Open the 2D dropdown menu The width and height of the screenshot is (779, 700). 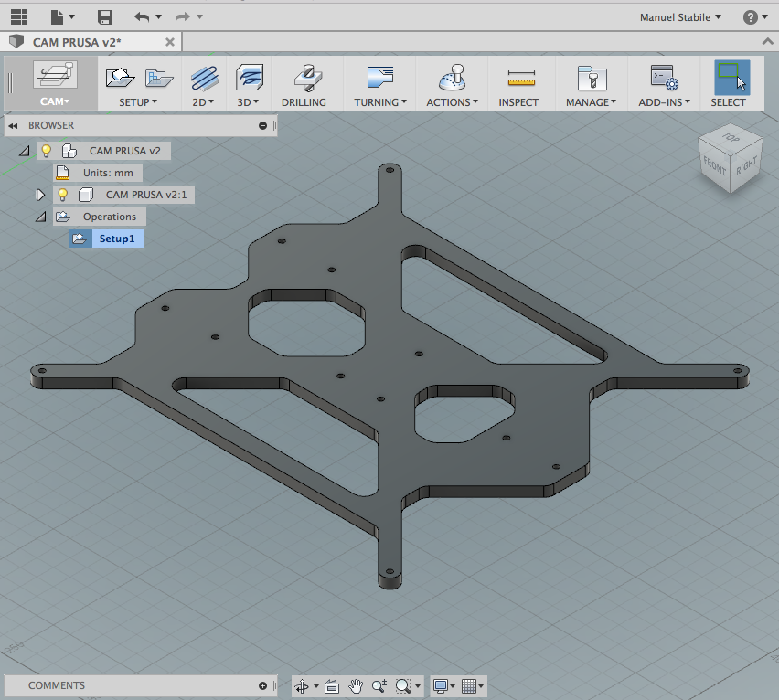[203, 102]
